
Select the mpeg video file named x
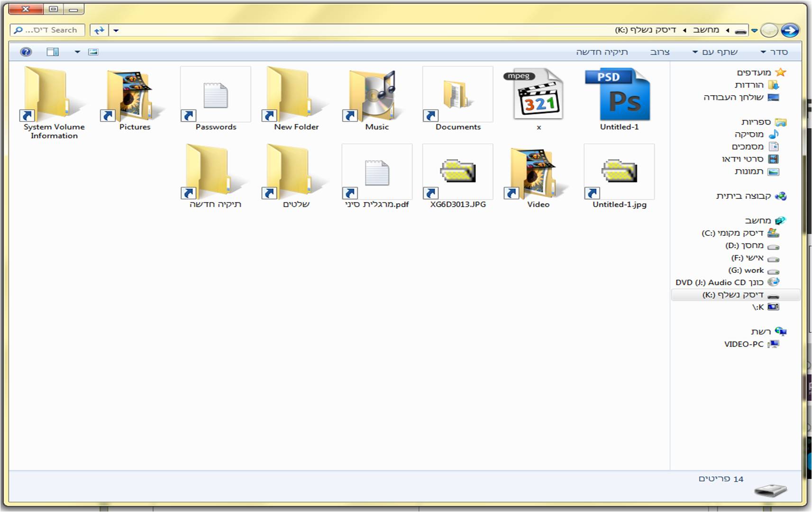coord(538,99)
